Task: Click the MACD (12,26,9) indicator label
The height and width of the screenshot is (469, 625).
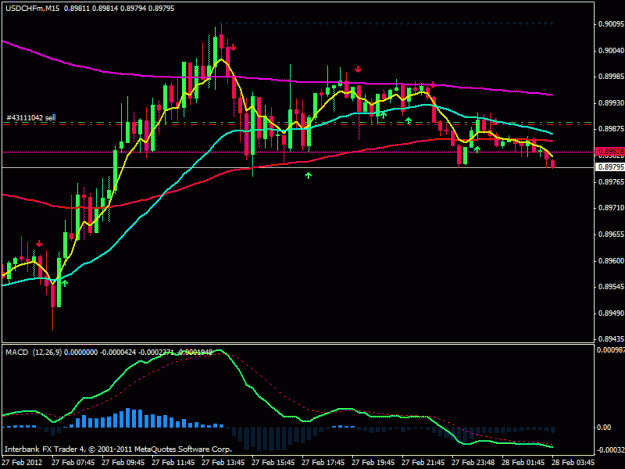Action: (33, 353)
